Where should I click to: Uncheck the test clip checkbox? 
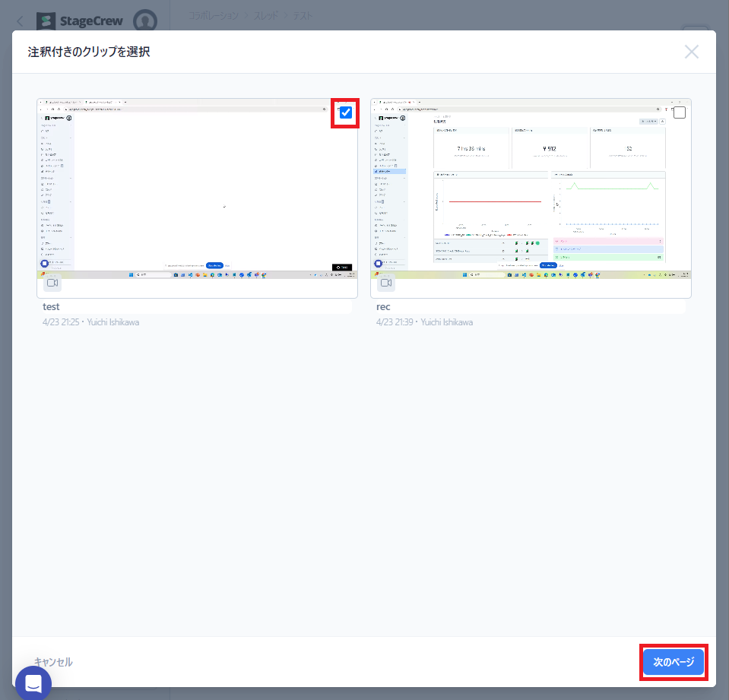click(x=346, y=112)
